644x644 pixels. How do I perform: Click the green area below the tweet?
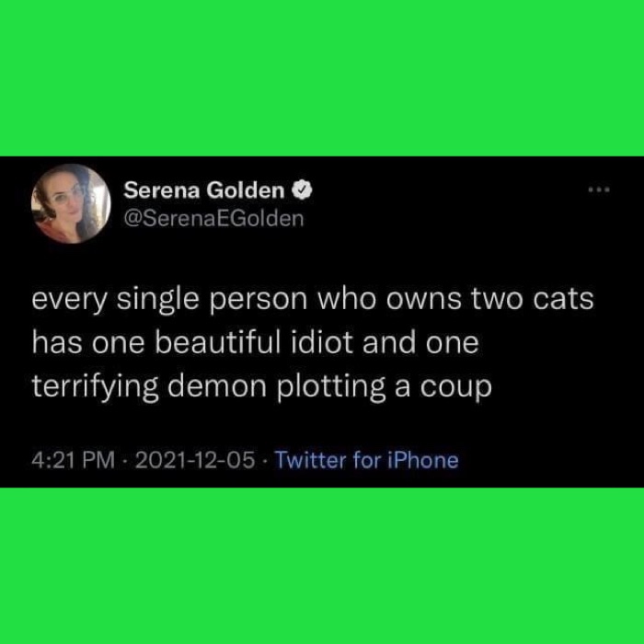[322, 566]
